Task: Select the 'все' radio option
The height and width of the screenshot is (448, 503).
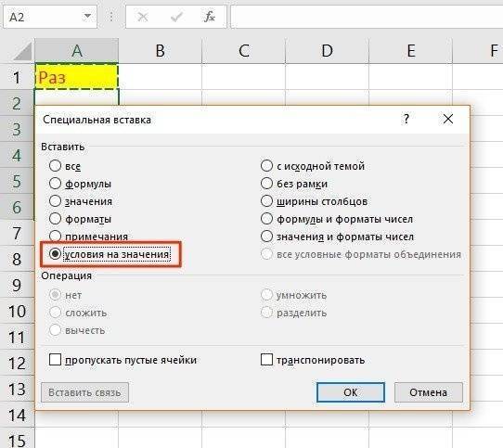Action: pos(55,166)
